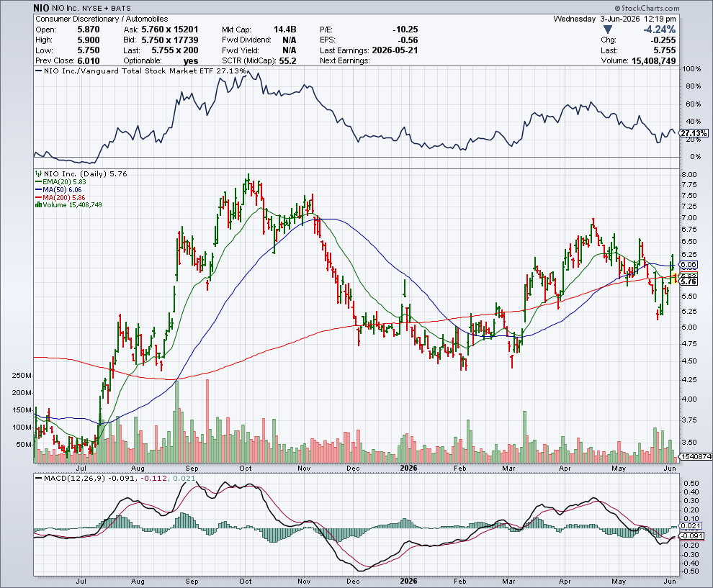Click the 8.00 price axis label
The height and width of the screenshot is (588, 713).
[689, 174]
